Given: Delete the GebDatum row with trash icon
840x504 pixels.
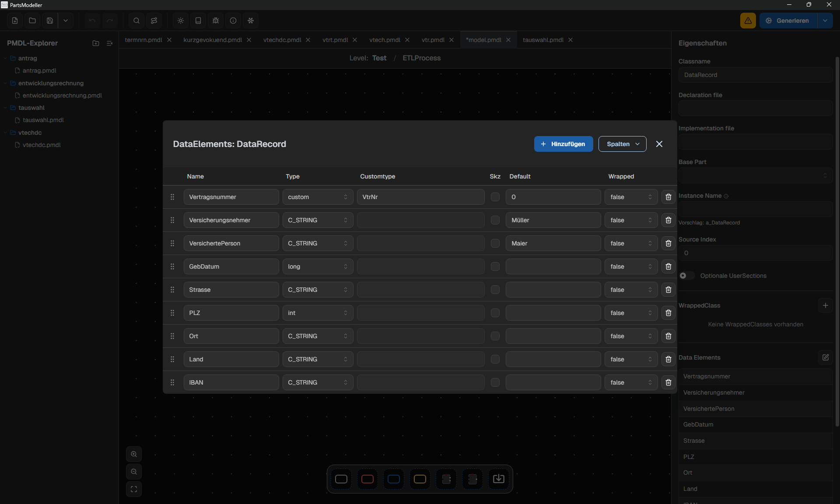Looking at the screenshot, I should 668,266.
